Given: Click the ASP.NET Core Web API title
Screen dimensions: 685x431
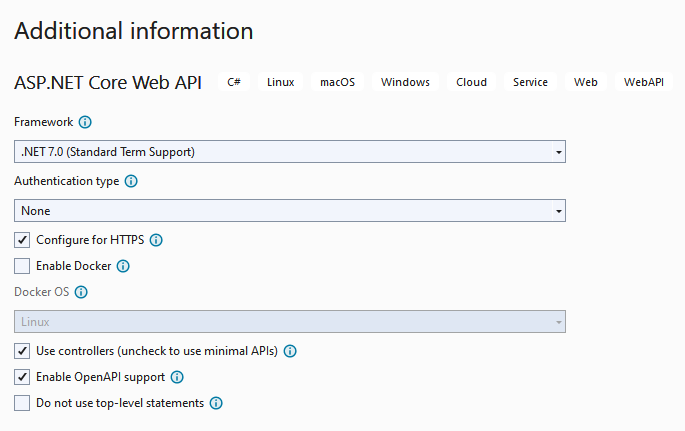Looking at the screenshot, I should coord(108,82).
